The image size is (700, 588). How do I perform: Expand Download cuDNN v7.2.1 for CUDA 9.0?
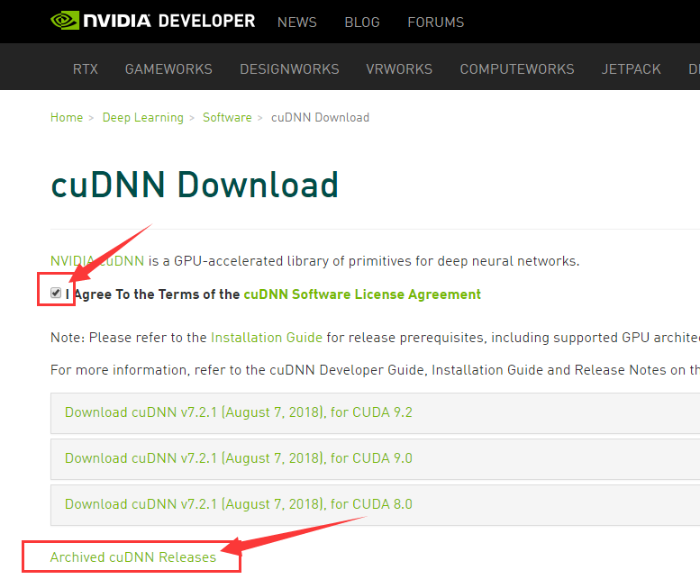click(375, 459)
